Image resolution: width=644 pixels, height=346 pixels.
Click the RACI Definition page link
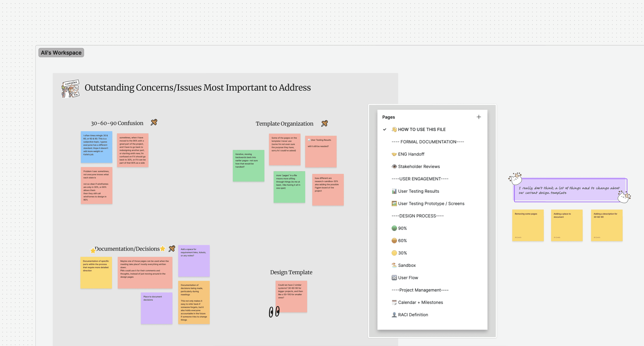pyautogui.click(x=413, y=315)
